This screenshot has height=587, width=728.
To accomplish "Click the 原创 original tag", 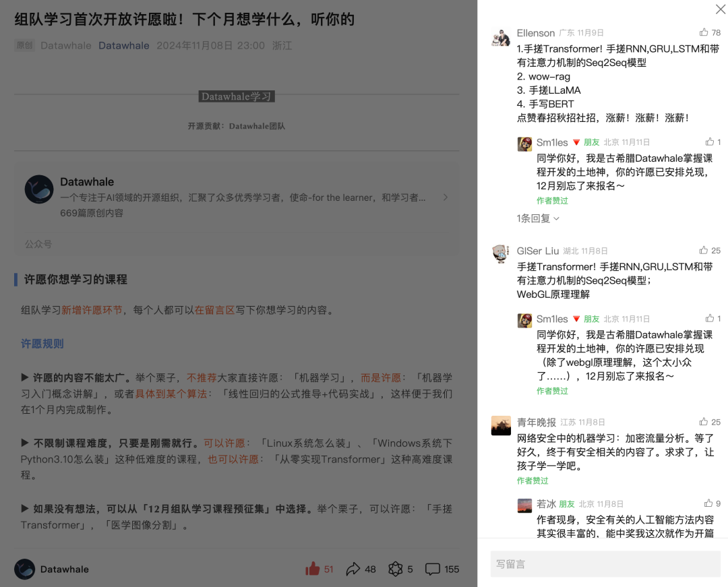I will tap(25, 45).
